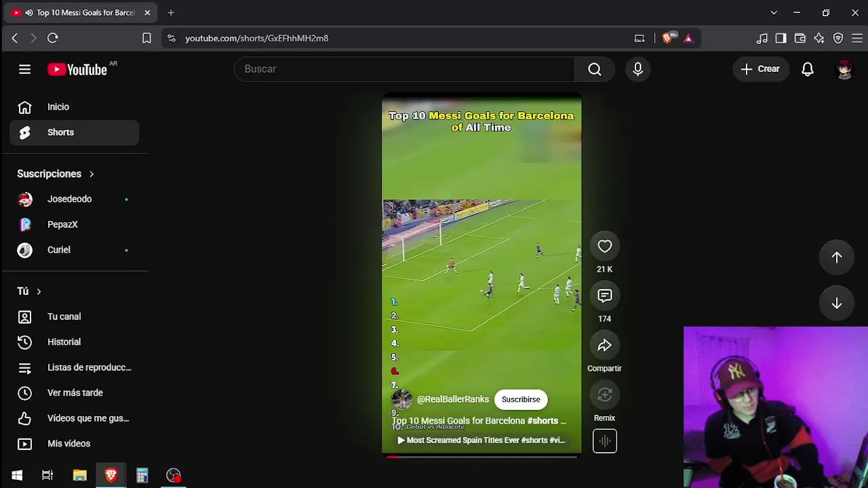Open Ver más tarde

coord(75,393)
